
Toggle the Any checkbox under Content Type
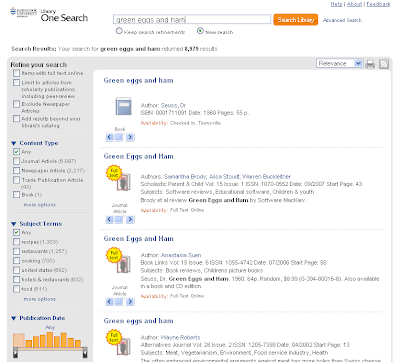pyautogui.click(x=16, y=152)
